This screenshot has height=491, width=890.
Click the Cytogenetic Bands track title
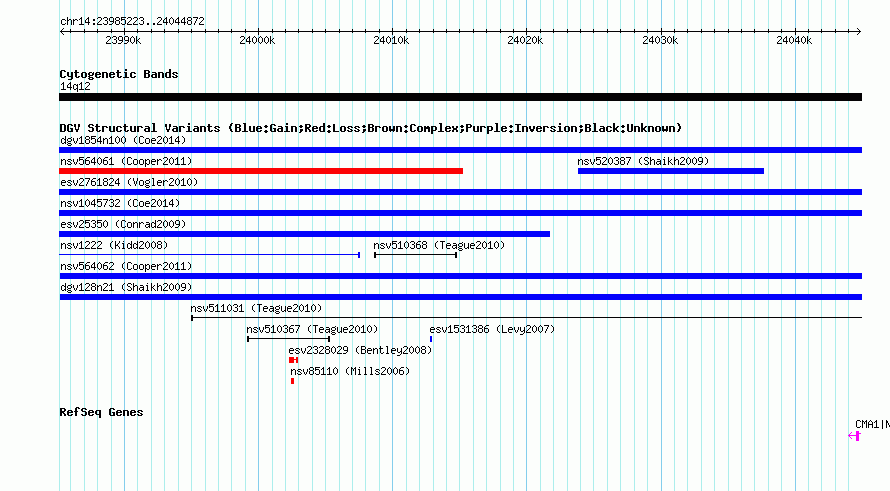[119, 74]
